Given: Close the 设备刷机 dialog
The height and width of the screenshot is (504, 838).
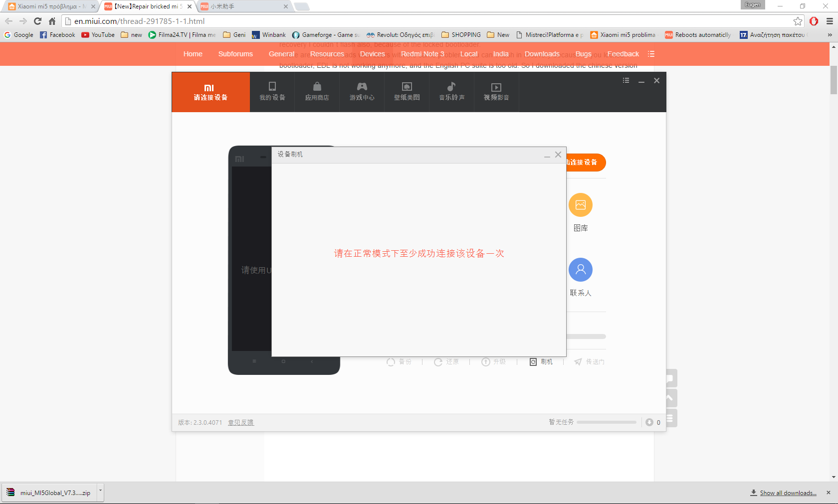Looking at the screenshot, I should (x=558, y=155).
